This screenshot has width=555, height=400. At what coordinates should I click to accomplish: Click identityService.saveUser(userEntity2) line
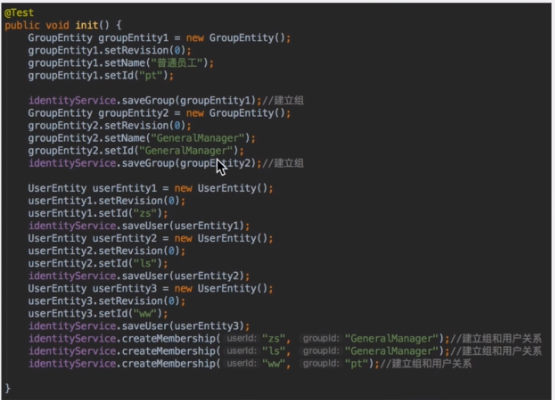139,276
